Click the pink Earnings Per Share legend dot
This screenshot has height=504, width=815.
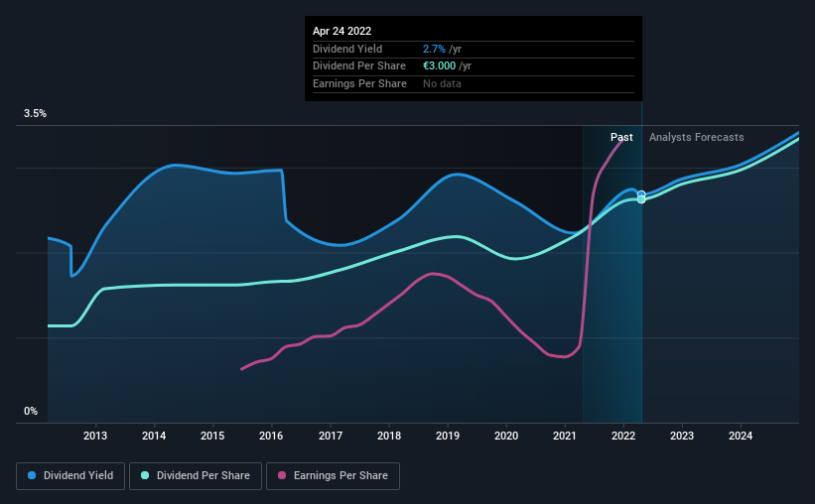coord(282,475)
